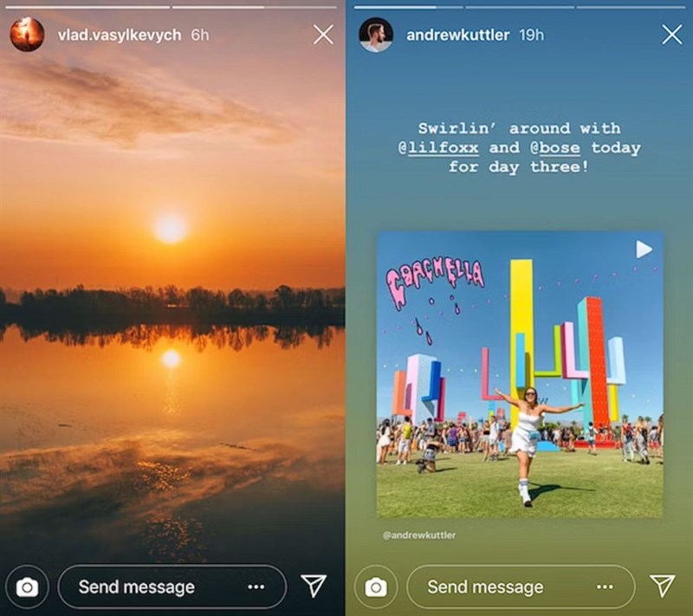Open the shared Coachella post thumbnail
Viewport: 693px width, 616px height.
coord(520,374)
